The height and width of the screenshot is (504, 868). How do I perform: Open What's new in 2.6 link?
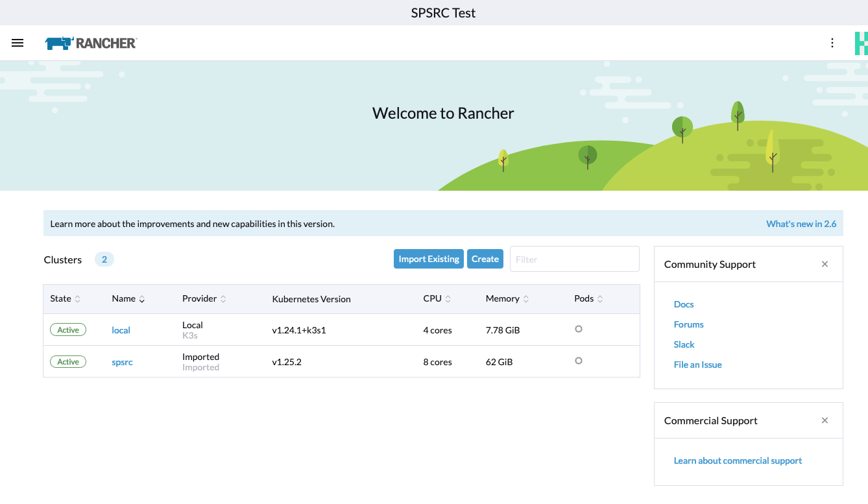[x=801, y=224]
